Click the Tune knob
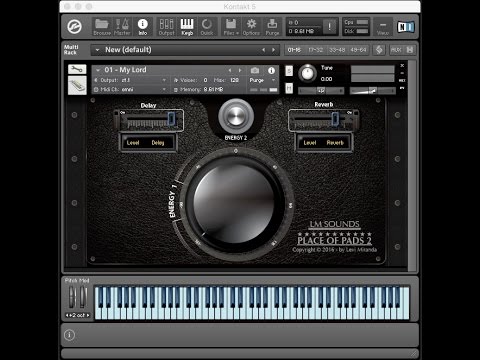The height and width of the screenshot is (360, 480). tap(307, 73)
